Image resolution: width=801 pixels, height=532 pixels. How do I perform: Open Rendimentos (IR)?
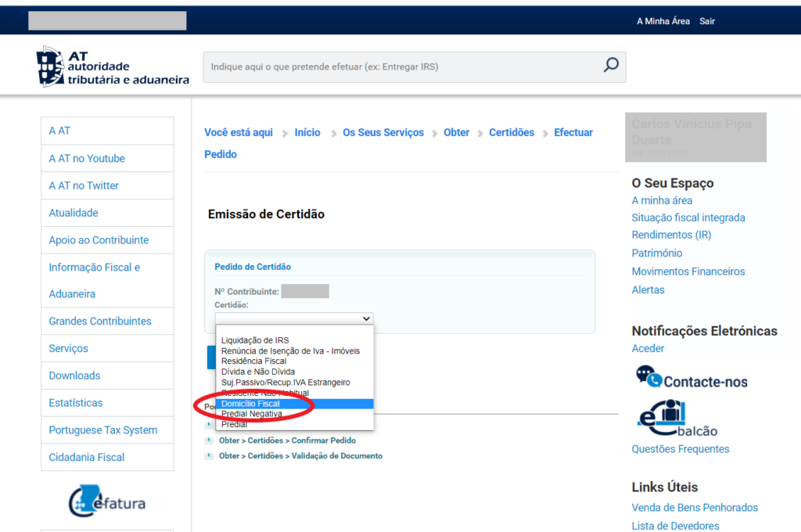[x=671, y=235]
